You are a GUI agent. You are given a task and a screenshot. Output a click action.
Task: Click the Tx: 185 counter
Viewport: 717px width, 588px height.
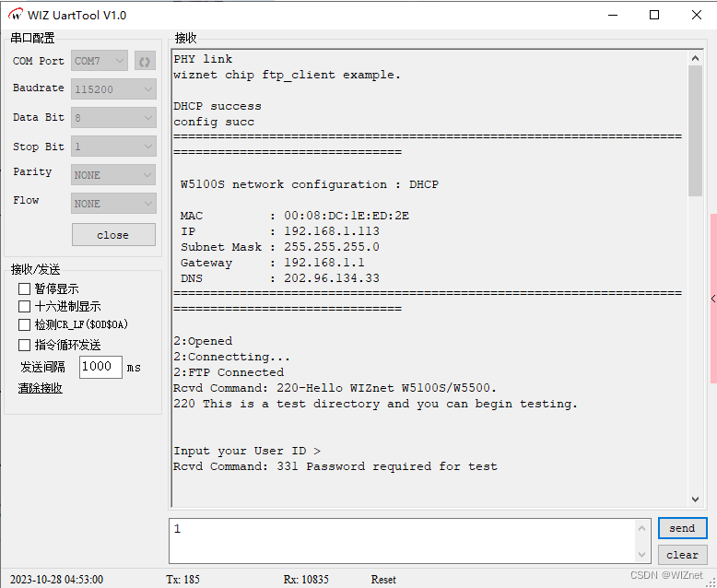pos(182,580)
